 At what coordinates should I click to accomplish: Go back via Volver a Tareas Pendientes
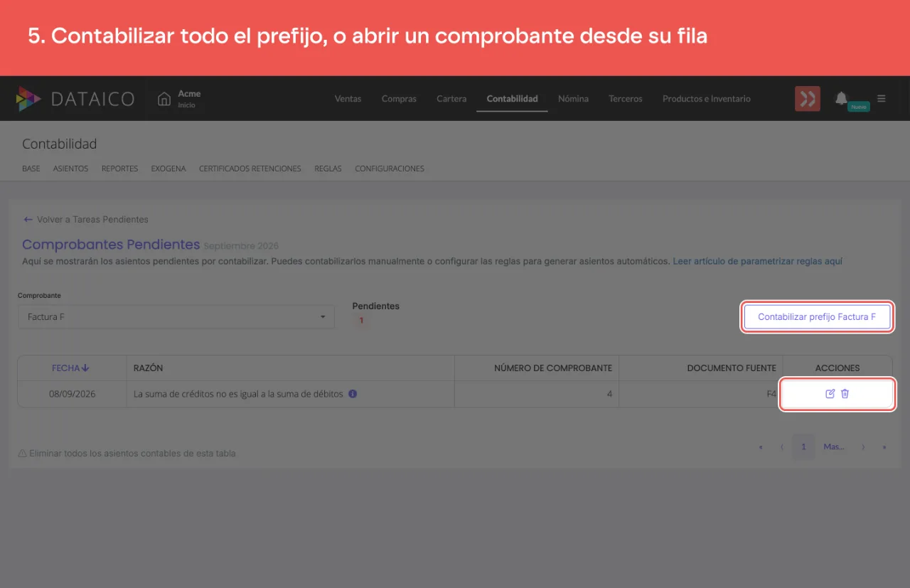85,220
